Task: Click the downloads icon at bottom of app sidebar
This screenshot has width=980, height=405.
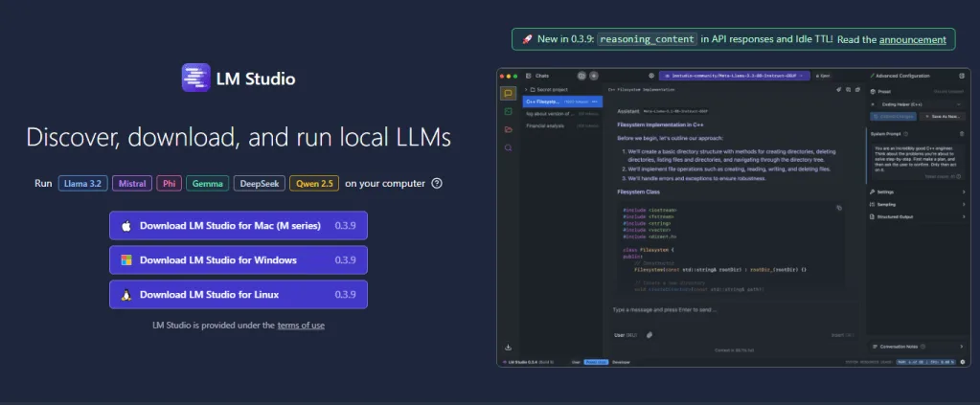Action: pyautogui.click(x=508, y=348)
